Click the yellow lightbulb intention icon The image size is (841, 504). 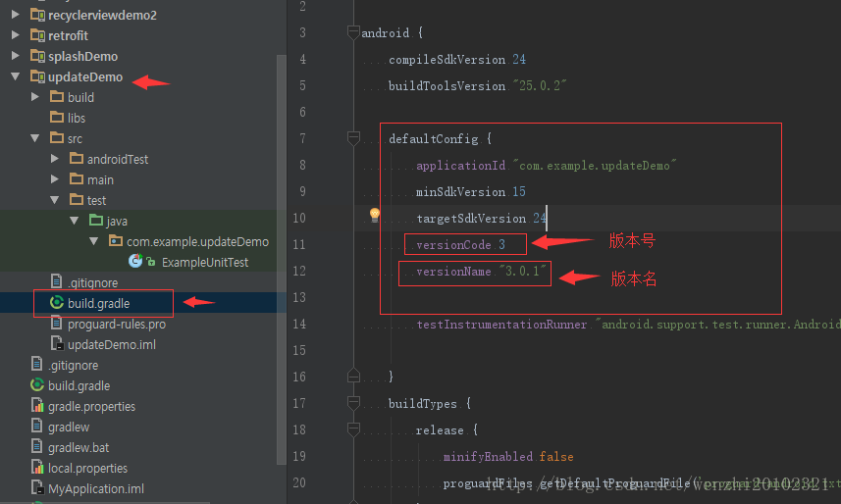[375, 216]
